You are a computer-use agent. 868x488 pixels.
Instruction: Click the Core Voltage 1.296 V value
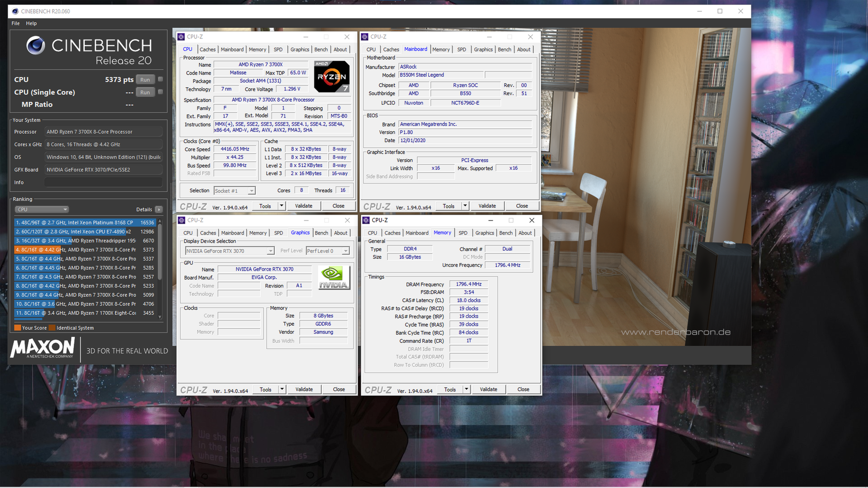(292, 89)
